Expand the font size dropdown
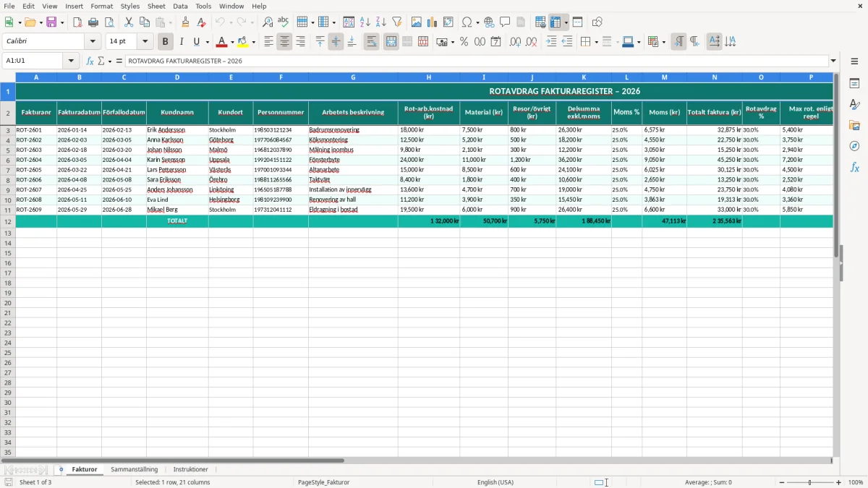 coord(145,42)
